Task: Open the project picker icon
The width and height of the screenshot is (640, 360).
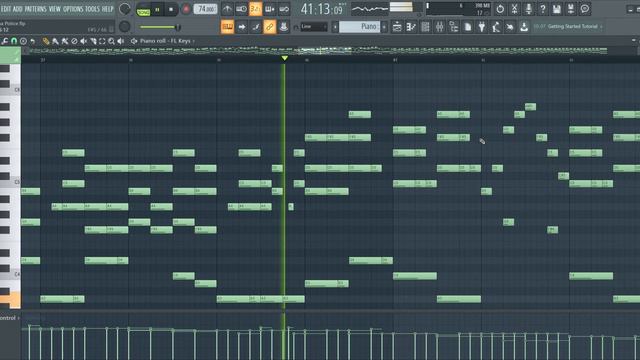Action: click(x=468, y=27)
